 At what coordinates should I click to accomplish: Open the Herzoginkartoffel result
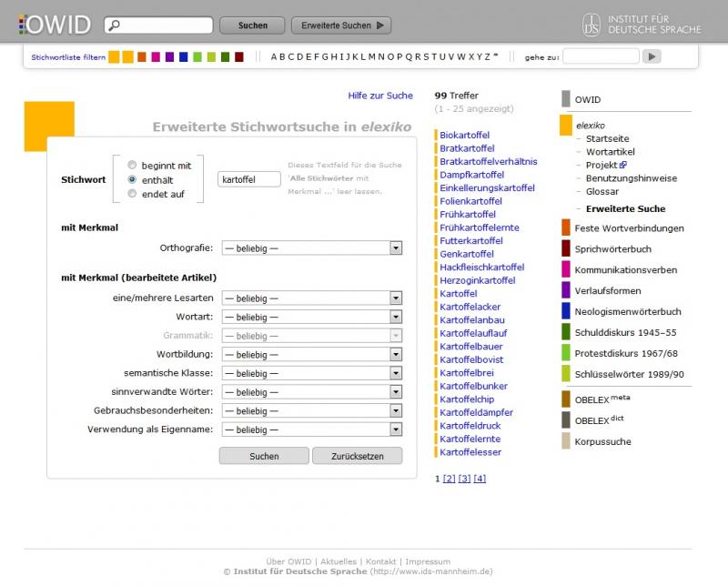[x=477, y=280]
